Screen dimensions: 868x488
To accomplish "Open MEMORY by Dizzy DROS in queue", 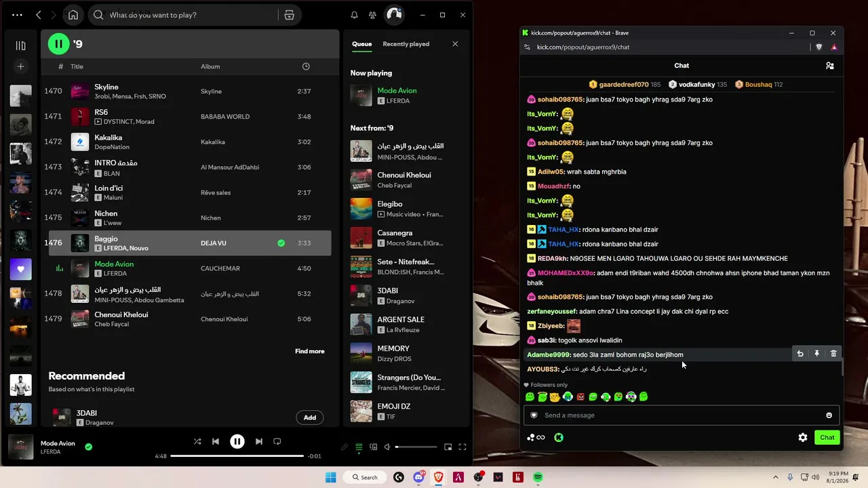I will (x=404, y=353).
